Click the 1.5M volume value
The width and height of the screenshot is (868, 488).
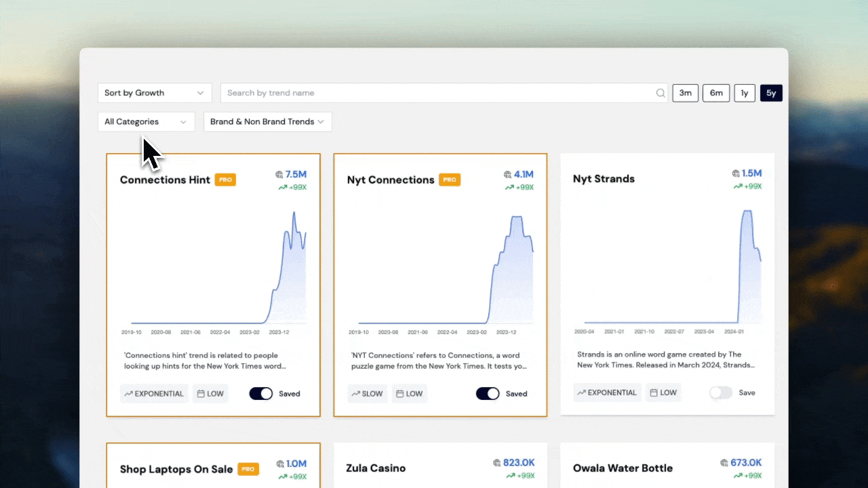[752, 174]
